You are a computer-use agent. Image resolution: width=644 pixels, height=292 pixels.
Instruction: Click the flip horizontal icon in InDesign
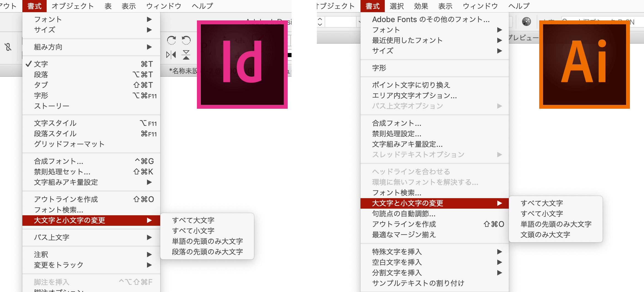coord(171,55)
